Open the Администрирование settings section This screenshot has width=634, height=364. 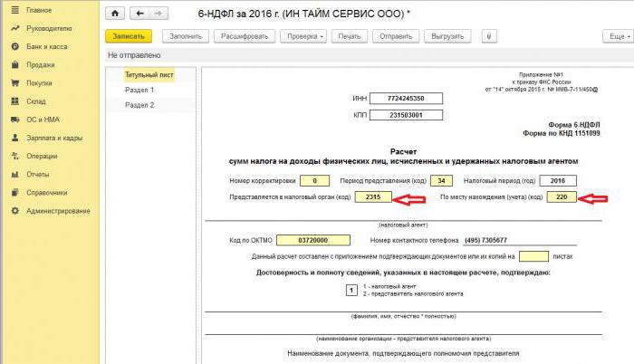pos(58,211)
